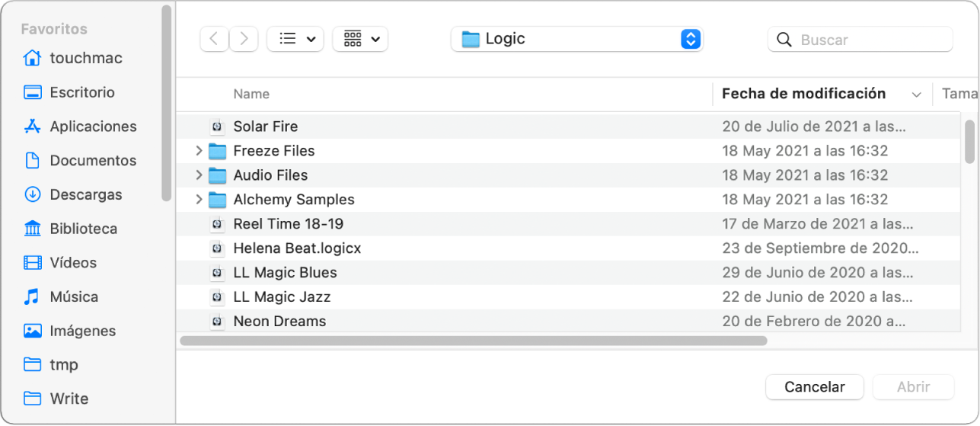The image size is (980, 426).
Task: Open the list view options dropdown
Action: click(295, 39)
